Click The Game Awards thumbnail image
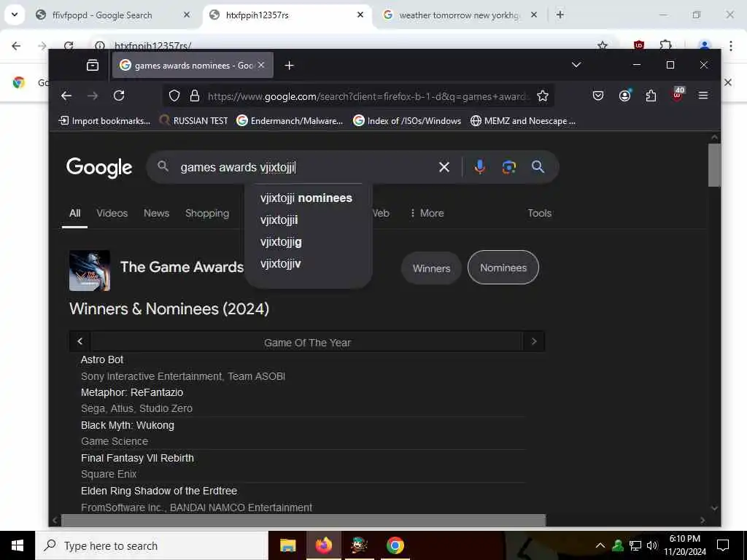747x560 pixels. tap(90, 271)
